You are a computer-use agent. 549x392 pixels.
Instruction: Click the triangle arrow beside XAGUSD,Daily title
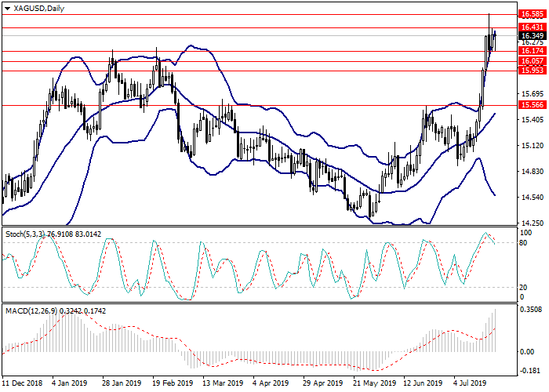[x=7, y=8]
